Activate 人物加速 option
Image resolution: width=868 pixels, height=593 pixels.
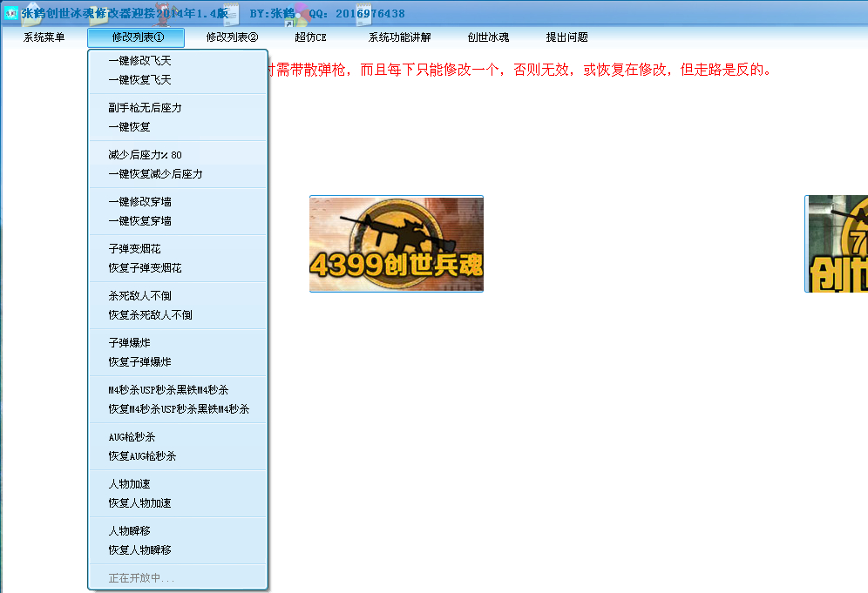coord(179,484)
